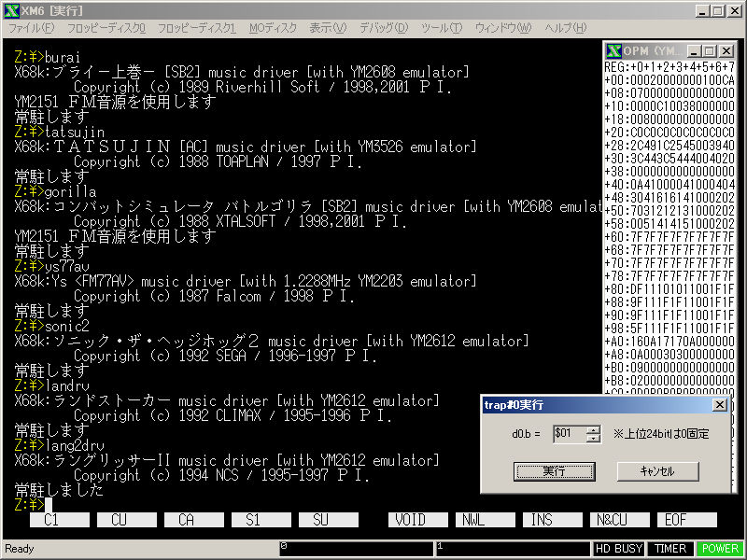Minimize the OPM register window
Image resolution: width=747 pixels, height=560 pixels.
click(x=694, y=50)
